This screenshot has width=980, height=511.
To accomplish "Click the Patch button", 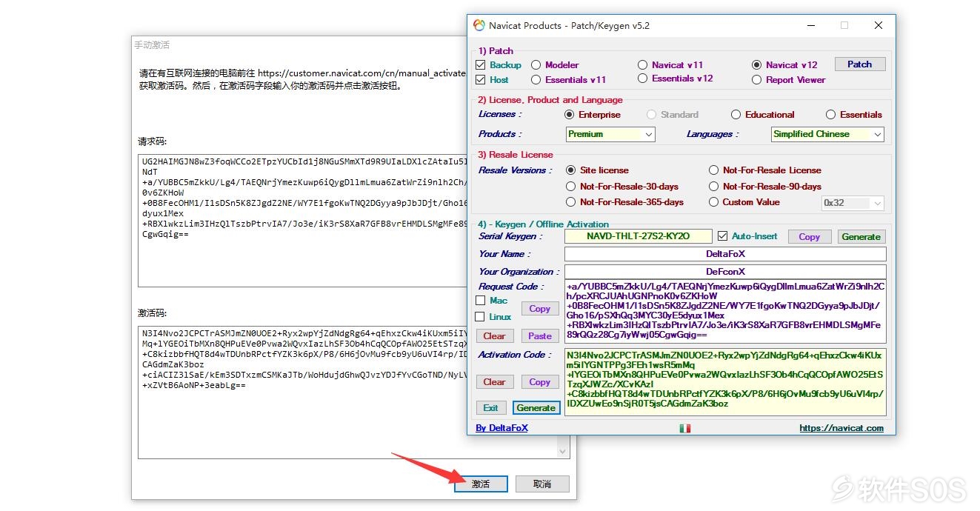I will [x=859, y=64].
